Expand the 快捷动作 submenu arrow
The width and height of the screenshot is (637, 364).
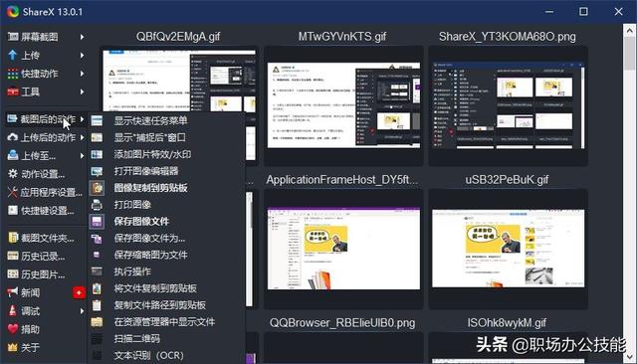(82, 74)
